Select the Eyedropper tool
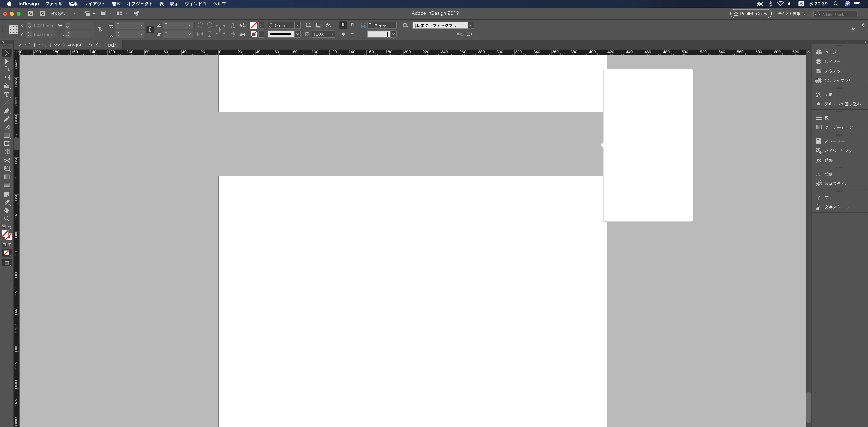Image resolution: width=868 pixels, height=427 pixels. pos(6,202)
